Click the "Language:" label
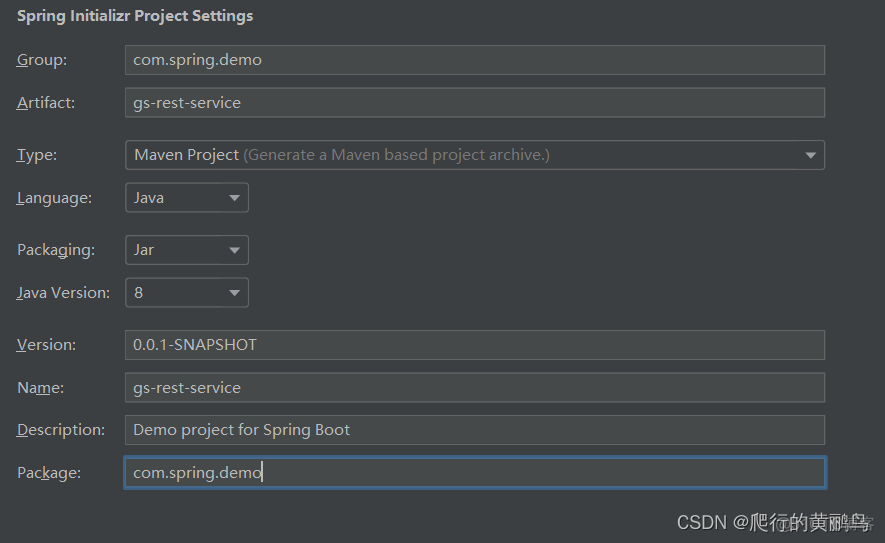885x543 pixels. point(54,198)
